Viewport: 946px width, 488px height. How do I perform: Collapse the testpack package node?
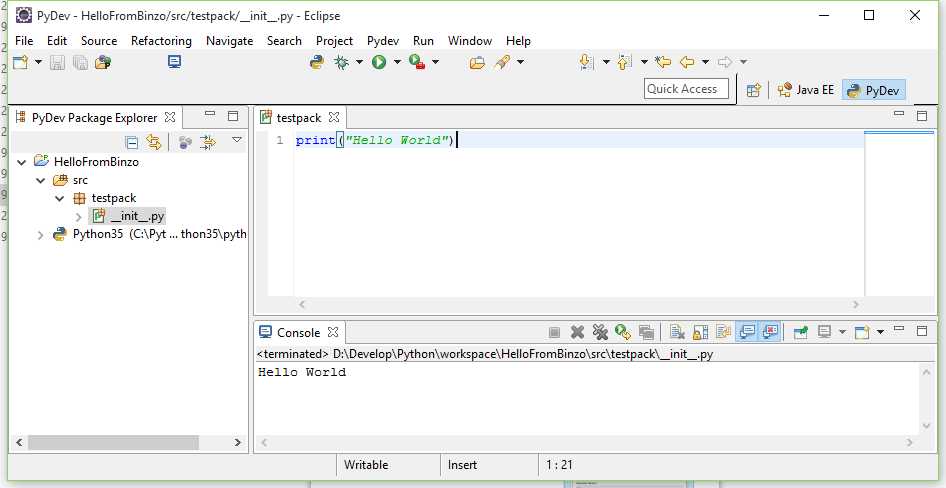click(x=59, y=198)
